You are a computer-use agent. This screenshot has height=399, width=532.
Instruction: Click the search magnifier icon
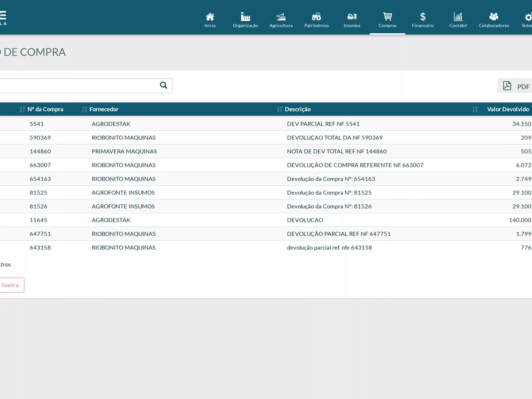164,85
